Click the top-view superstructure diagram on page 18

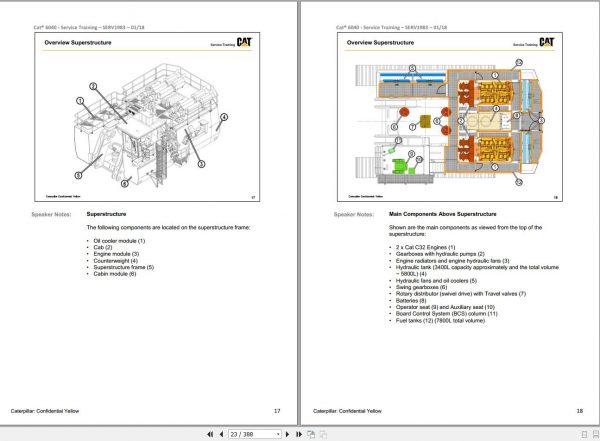click(x=448, y=122)
